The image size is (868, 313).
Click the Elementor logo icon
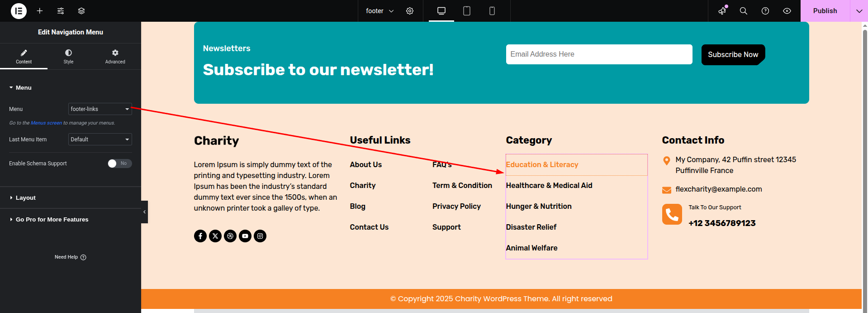(19, 11)
